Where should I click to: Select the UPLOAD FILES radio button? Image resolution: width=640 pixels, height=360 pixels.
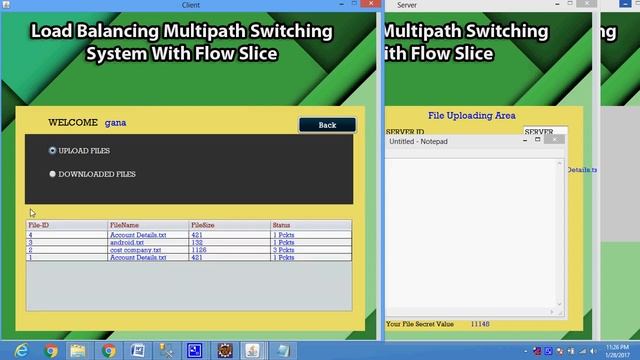(52, 150)
